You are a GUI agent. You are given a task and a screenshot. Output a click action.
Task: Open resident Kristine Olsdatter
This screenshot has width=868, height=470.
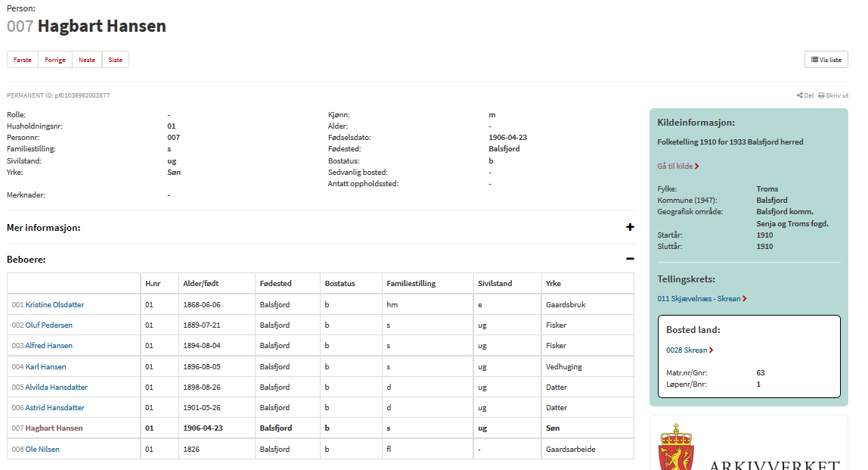(54, 305)
